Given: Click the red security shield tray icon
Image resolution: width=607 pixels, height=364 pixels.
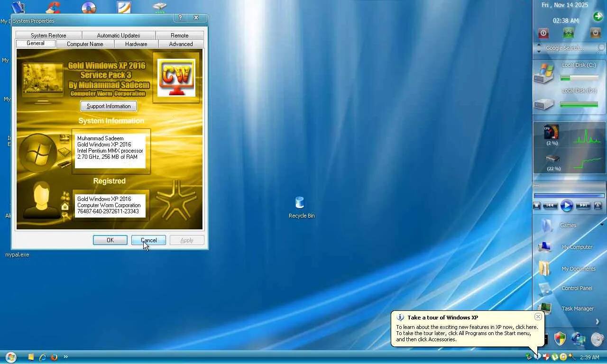Looking at the screenshot, I should click(546, 357).
